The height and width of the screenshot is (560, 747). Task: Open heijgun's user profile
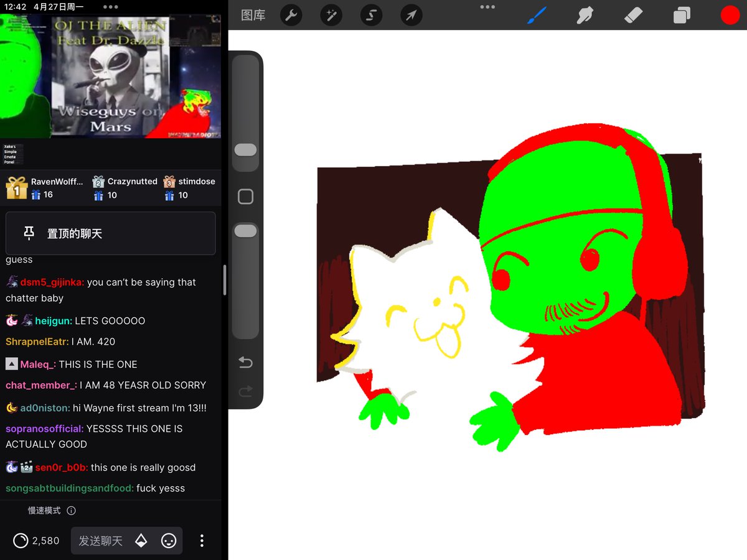click(x=53, y=320)
